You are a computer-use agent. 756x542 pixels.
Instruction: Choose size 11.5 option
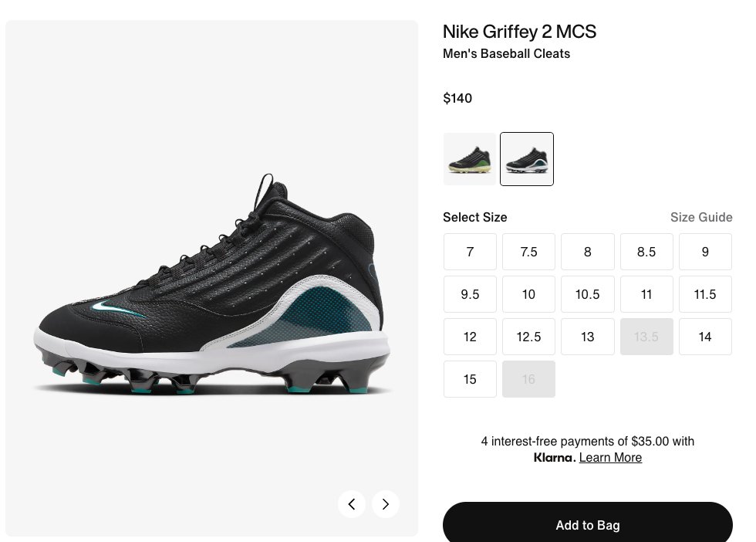705,294
